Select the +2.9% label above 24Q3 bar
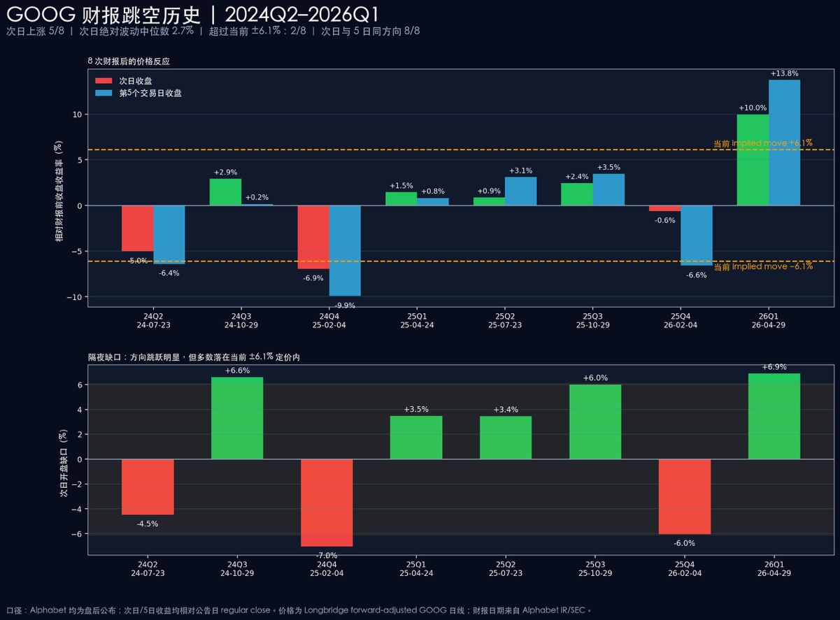 click(x=225, y=172)
